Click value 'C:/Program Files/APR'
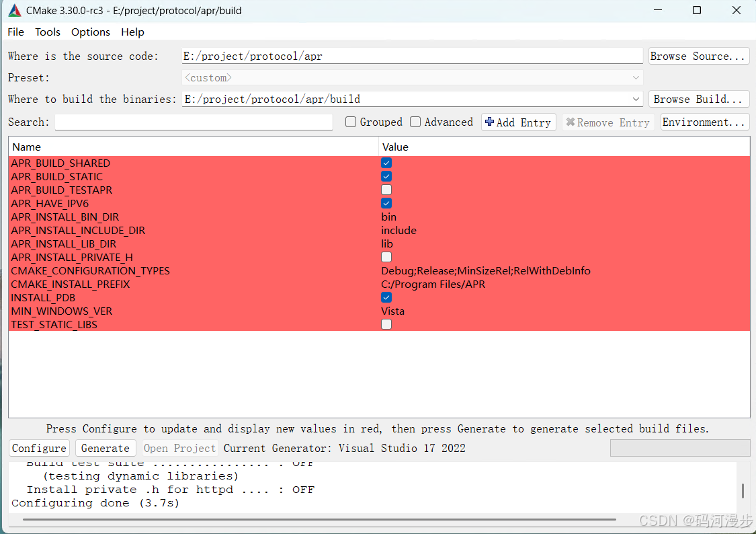Image resolution: width=756 pixels, height=534 pixels. pyautogui.click(x=433, y=284)
